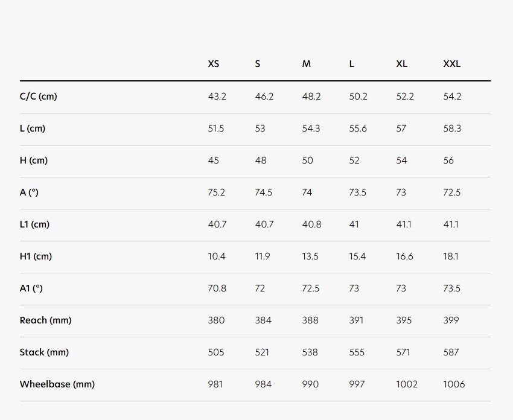Click the C/C value 43.2
Screen dimensions: 513x420
click(x=217, y=97)
